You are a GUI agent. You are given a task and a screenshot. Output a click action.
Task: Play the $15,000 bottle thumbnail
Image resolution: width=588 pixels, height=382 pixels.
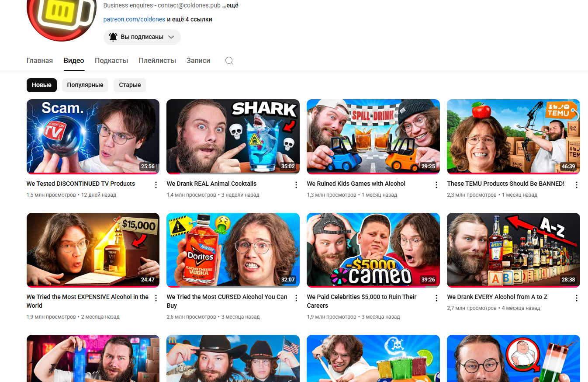point(93,250)
